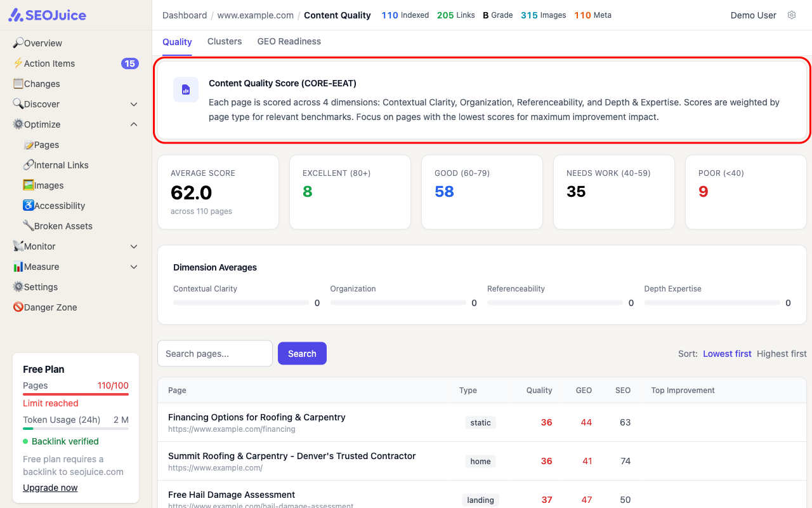Click the Contextual Clarity progress bar
The width and height of the screenshot is (812, 508).
241,303
